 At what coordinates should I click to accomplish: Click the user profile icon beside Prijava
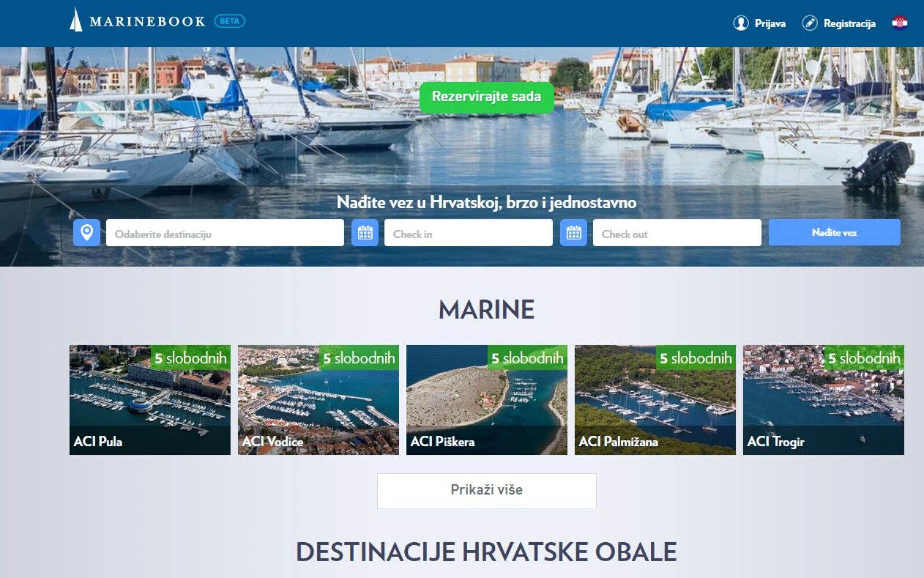(740, 23)
